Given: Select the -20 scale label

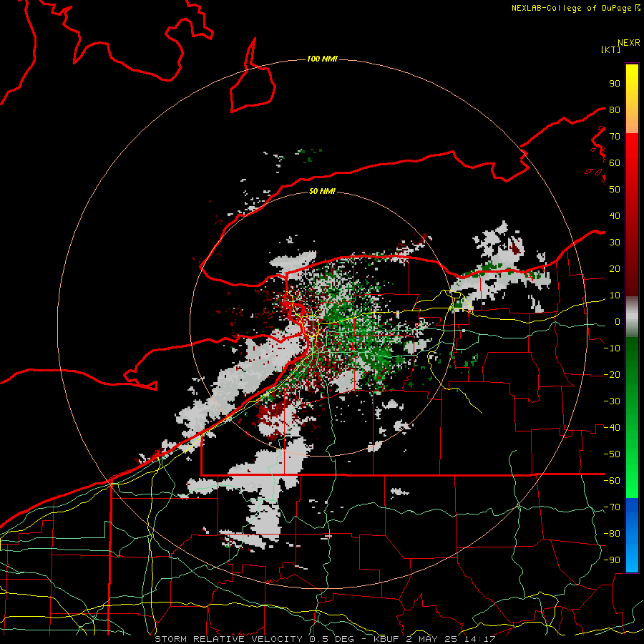Looking at the screenshot, I should tap(612, 374).
